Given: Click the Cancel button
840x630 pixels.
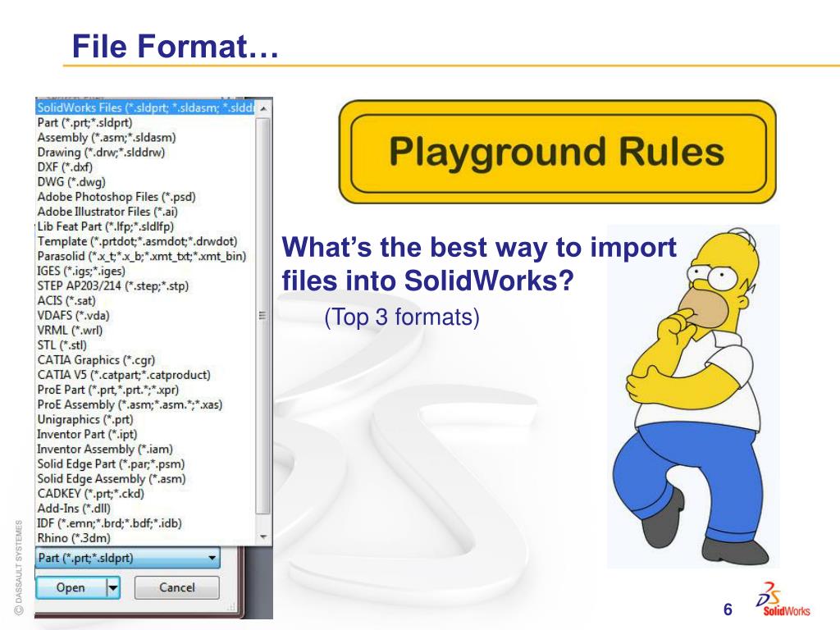Looking at the screenshot, I should pos(177,587).
